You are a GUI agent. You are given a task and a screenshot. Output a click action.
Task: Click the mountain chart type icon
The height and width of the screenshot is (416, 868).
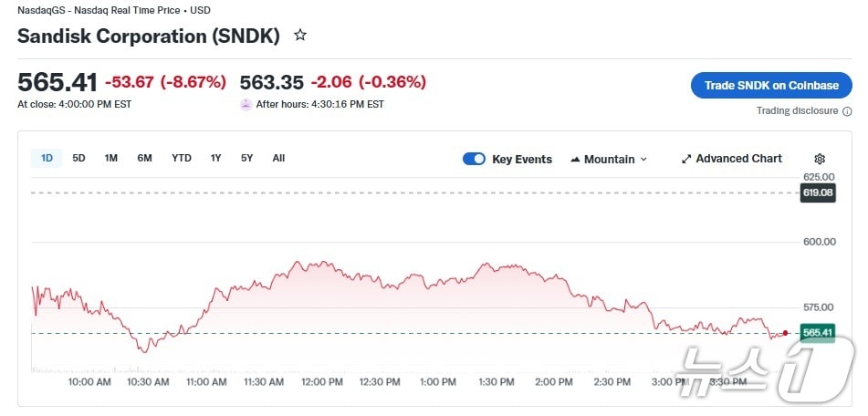pos(575,160)
